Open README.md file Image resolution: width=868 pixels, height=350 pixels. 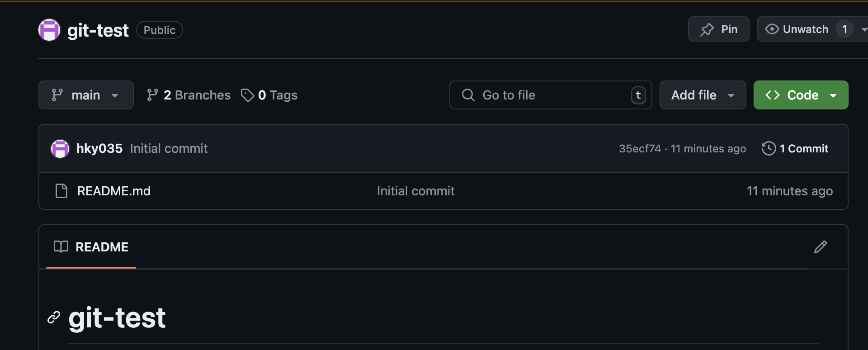click(x=114, y=191)
